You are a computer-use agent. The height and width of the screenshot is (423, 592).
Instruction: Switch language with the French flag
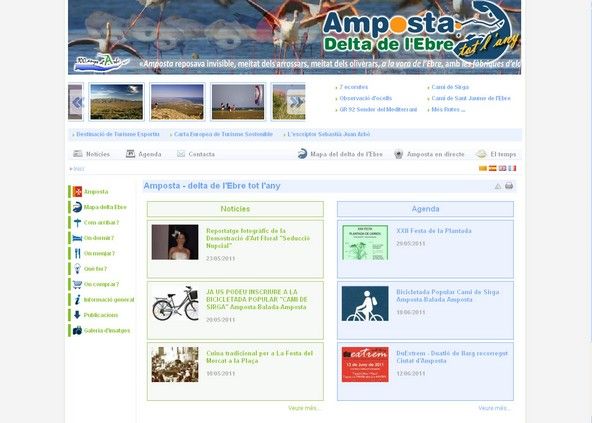512,168
